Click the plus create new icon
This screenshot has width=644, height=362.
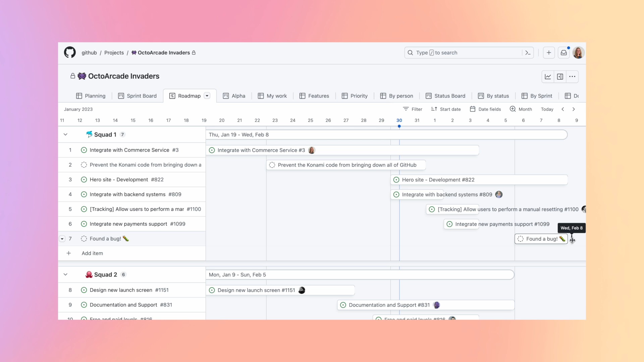click(x=549, y=53)
